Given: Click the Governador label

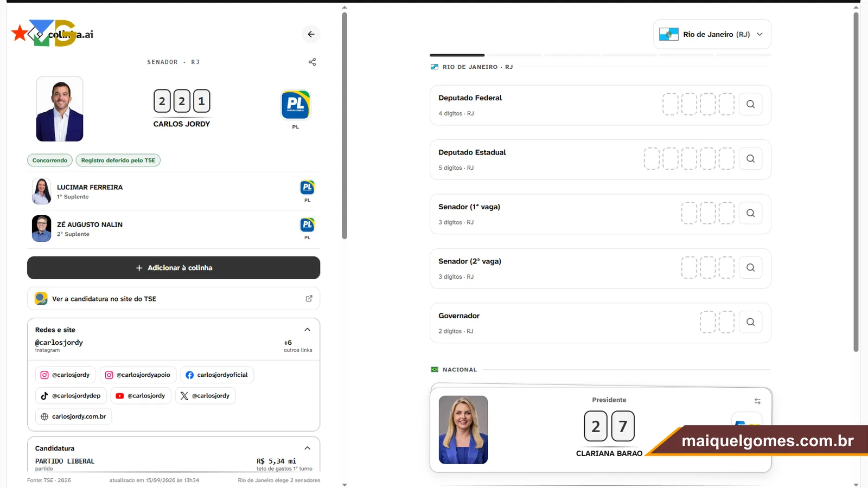Looking at the screenshot, I should (459, 316).
